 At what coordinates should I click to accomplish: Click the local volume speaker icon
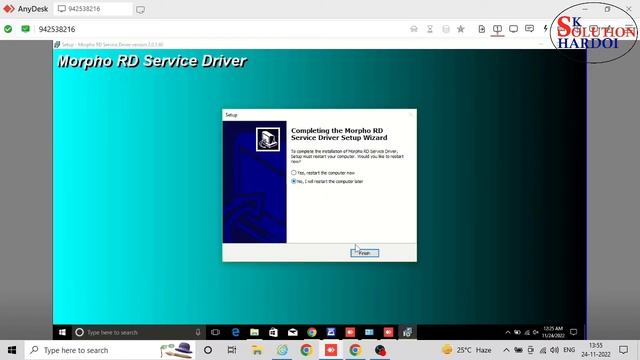pos(554,350)
